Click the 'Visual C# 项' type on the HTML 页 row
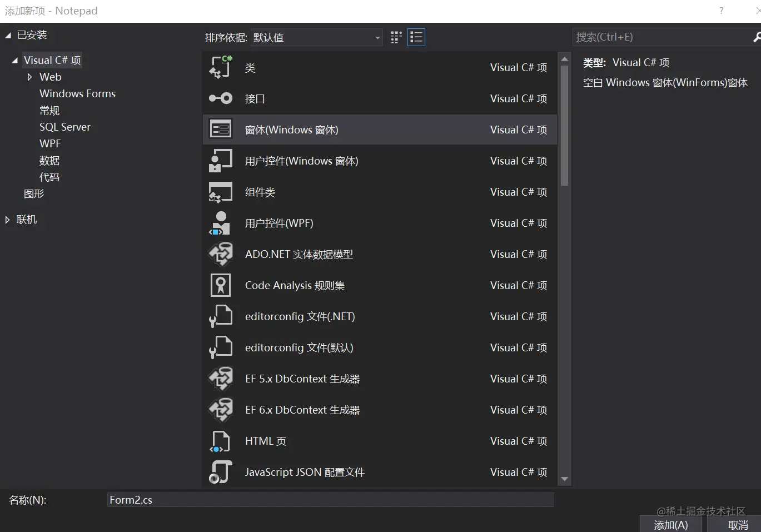Screen dimensions: 761x532 [519, 441]
